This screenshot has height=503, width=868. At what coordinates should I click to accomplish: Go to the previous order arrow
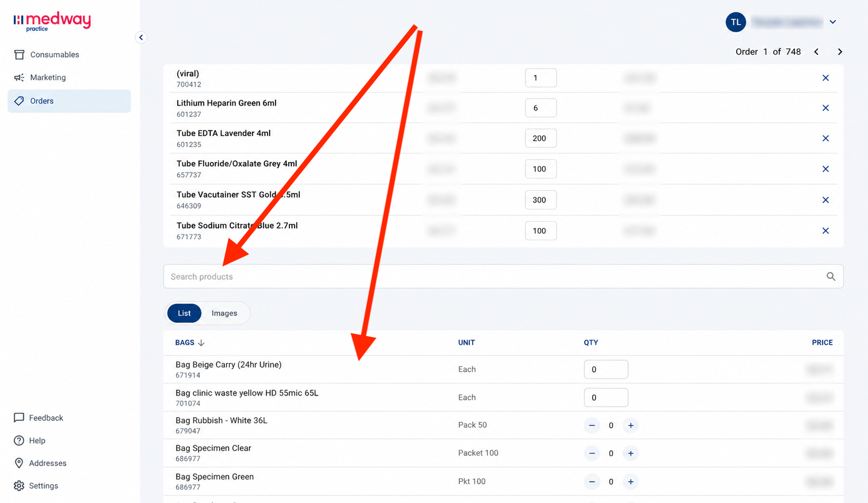click(816, 52)
